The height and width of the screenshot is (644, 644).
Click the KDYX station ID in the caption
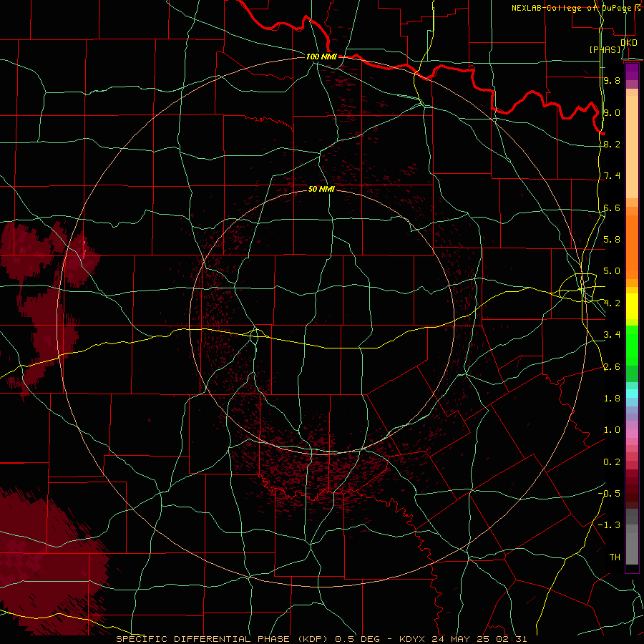click(x=412, y=639)
